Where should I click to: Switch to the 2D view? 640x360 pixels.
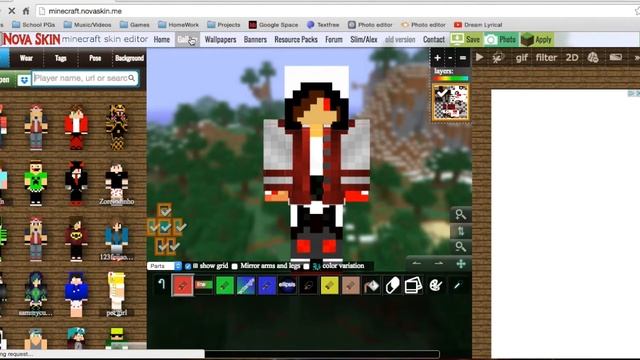pos(572,58)
